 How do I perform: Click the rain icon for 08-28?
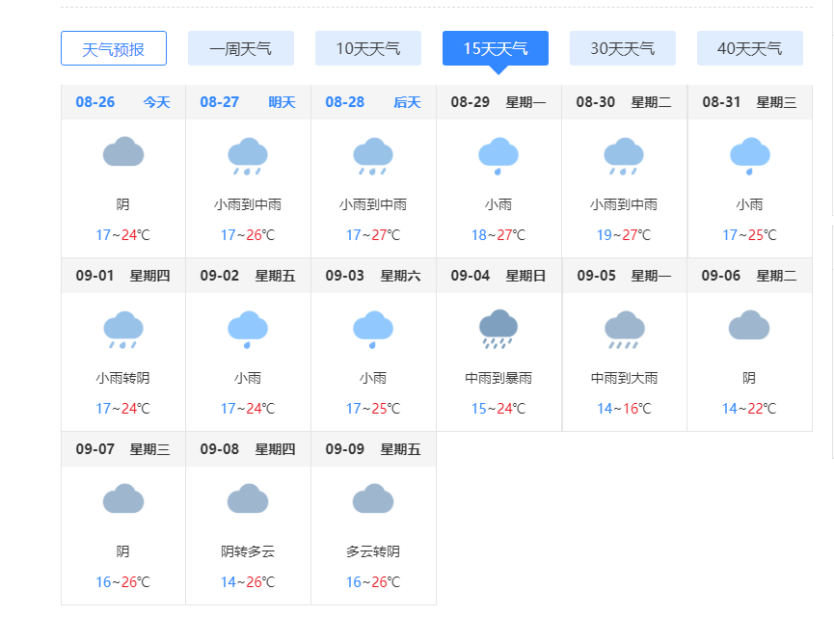click(x=373, y=156)
